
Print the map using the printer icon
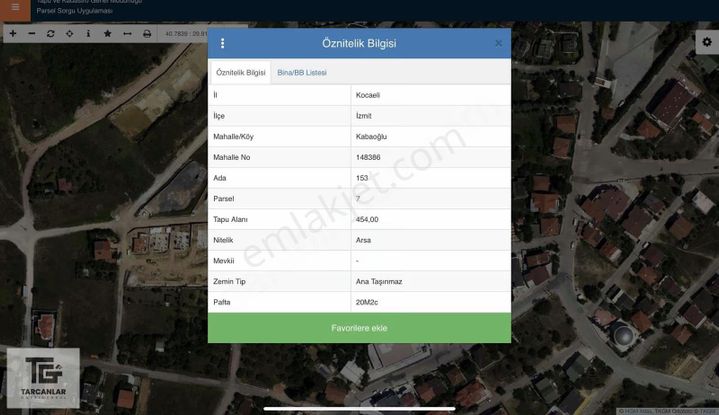(147, 33)
